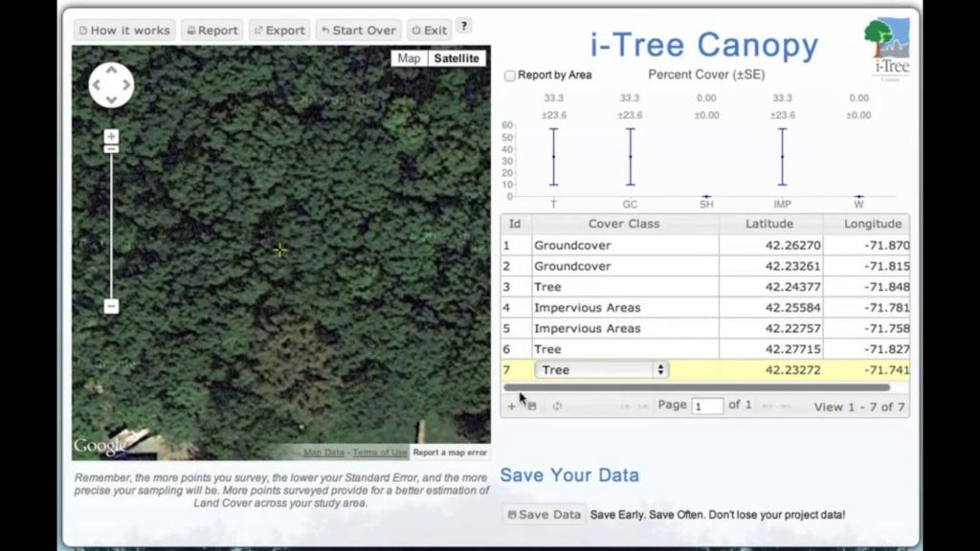Zoom in using the map plus button
This screenshot has height=551, width=980.
coord(111,136)
